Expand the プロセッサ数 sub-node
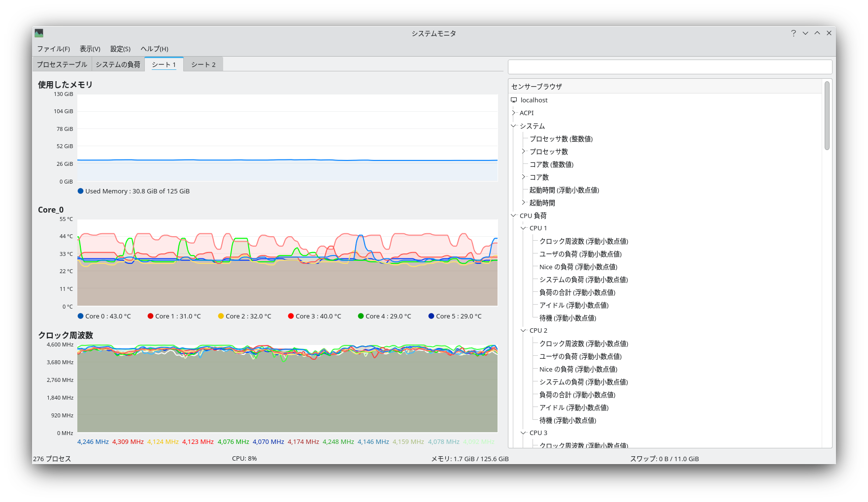The height and width of the screenshot is (502, 868). pyautogui.click(x=523, y=152)
